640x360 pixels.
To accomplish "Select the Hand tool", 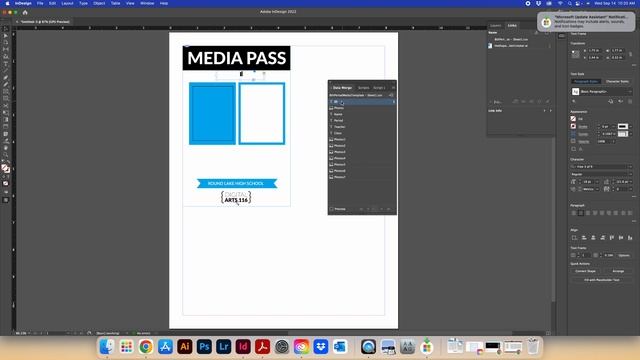I will [6, 148].
